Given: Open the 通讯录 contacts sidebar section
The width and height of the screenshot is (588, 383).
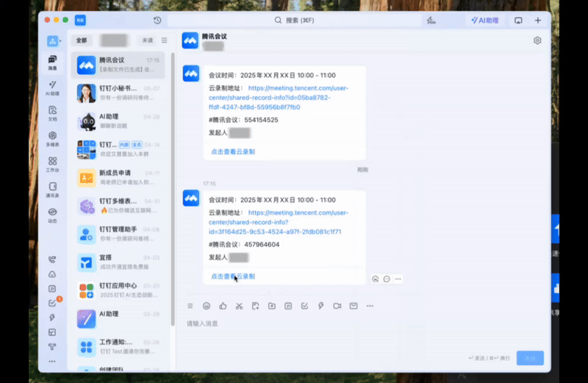Looking at the screenshot, I should click(x=52, y=190).
